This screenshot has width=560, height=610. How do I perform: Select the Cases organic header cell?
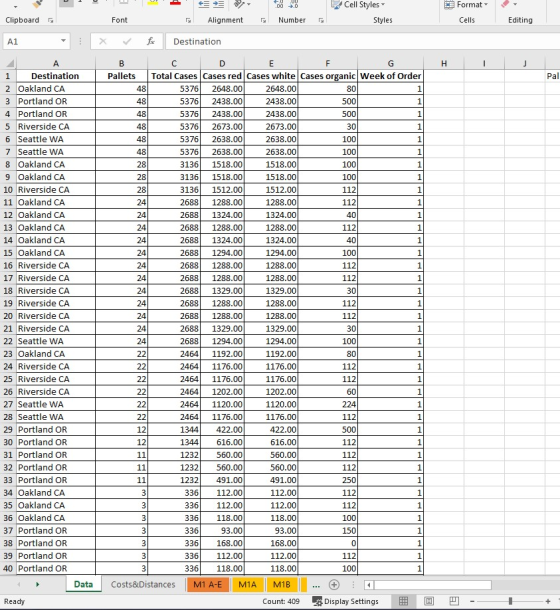pos(328,76)
